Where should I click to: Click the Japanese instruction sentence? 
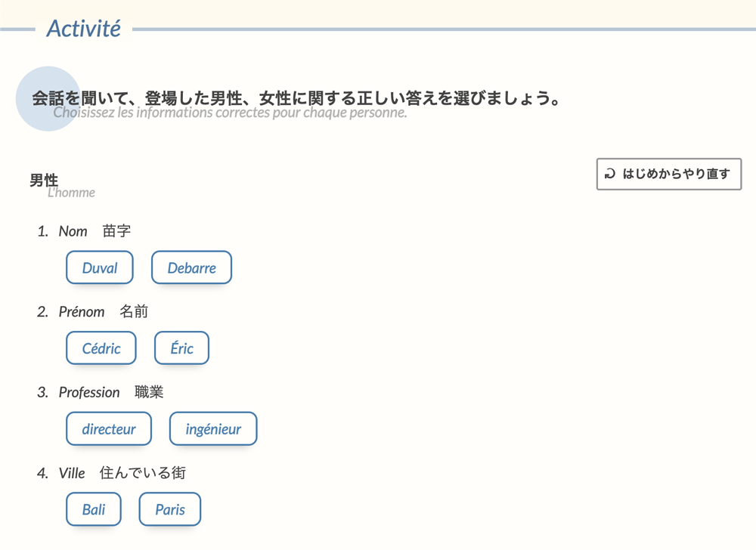(x=296, y=98)
